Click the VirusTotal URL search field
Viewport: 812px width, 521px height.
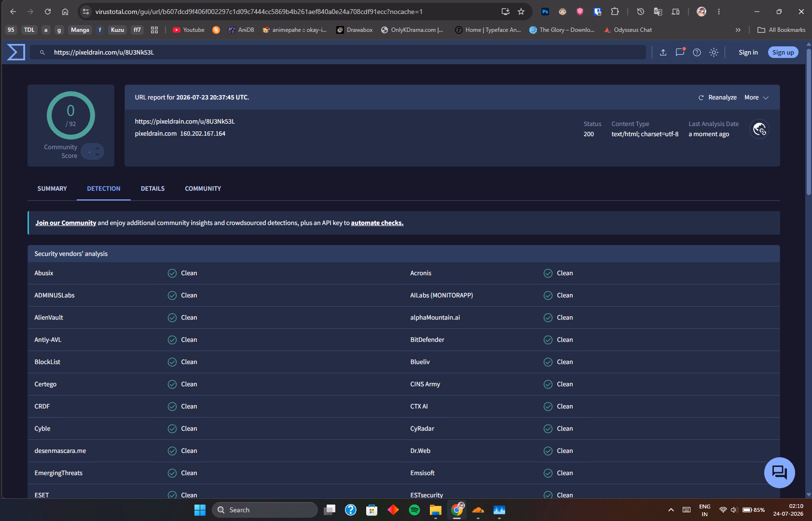pyautogui.click(x=338, y=52)
